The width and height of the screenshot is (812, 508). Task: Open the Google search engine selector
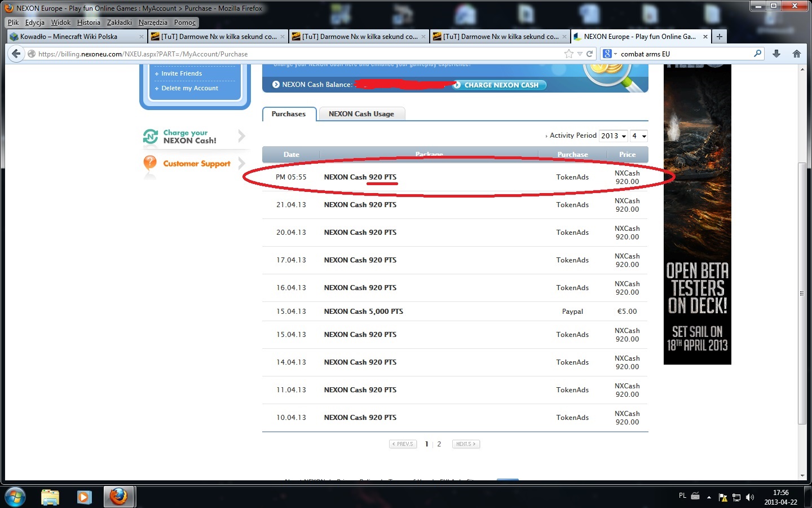610,54
